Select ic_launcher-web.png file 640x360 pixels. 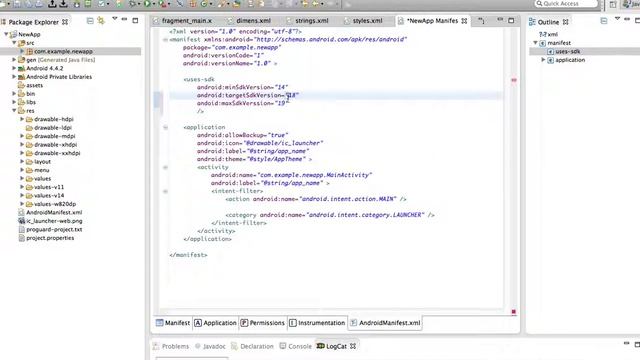coord(54,221)
